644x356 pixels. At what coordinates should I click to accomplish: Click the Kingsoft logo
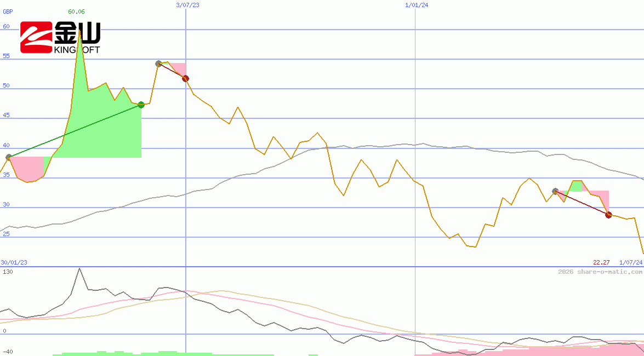[60, 38]
